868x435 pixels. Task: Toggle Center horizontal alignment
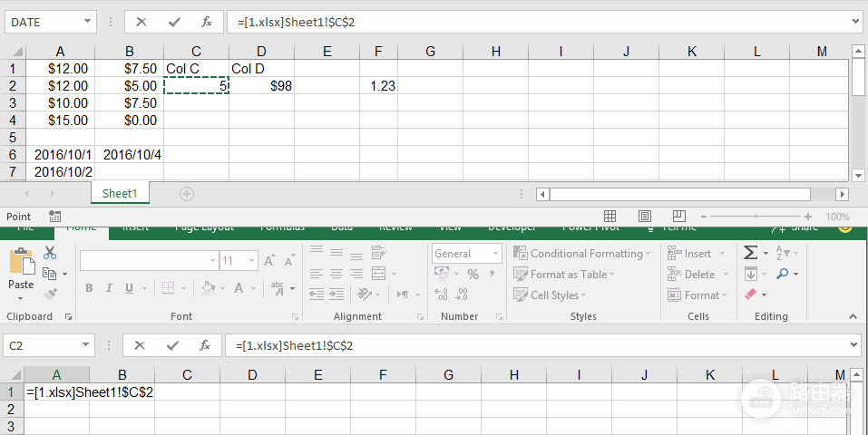[x=336, y=274]
